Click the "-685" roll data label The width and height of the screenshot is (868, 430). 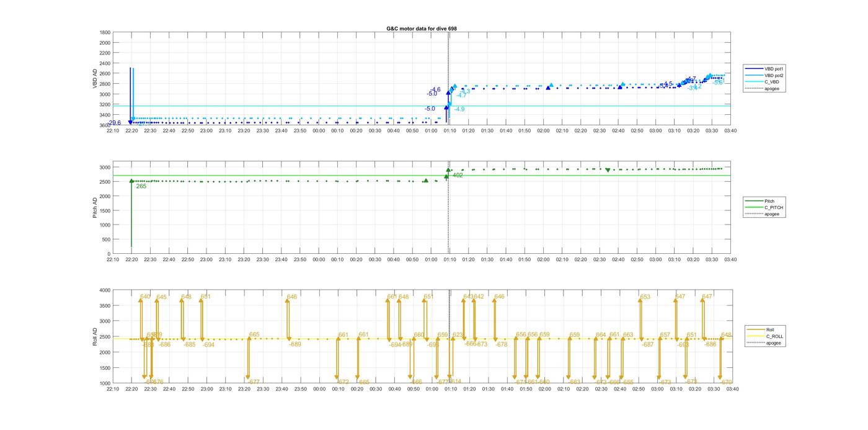click(x=189, y=344)
